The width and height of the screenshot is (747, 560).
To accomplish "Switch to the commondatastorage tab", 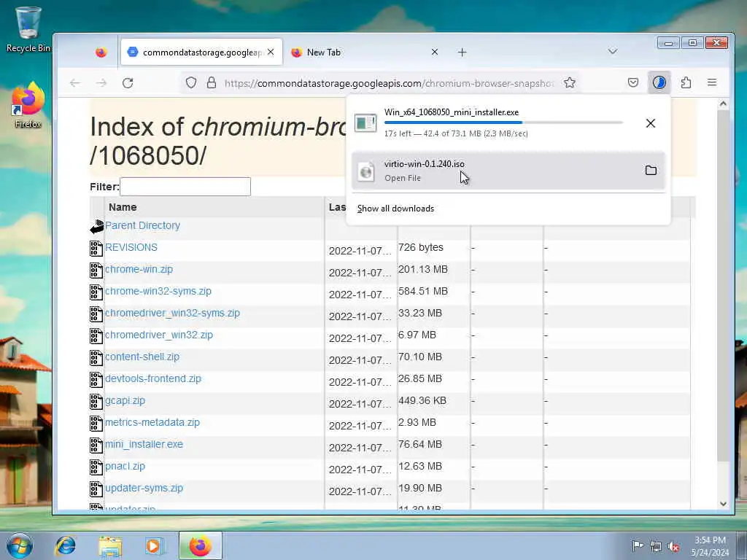I will (x=201, y=52).
